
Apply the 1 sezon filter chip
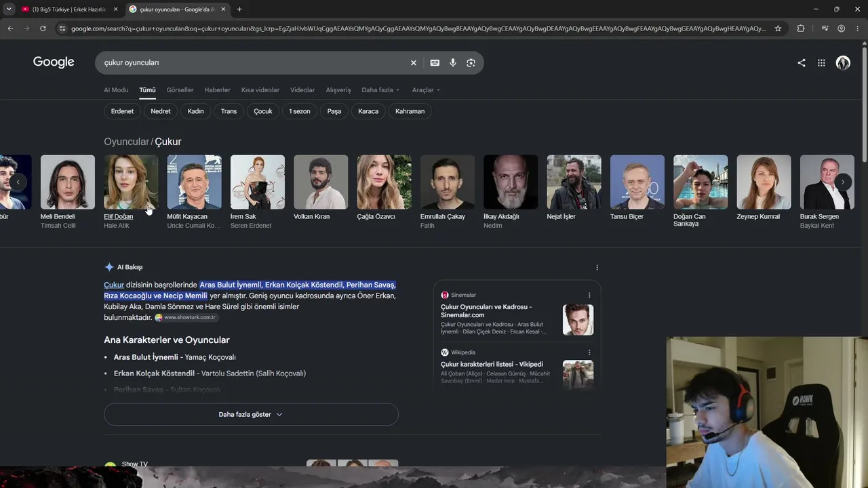tap(299, 111)
